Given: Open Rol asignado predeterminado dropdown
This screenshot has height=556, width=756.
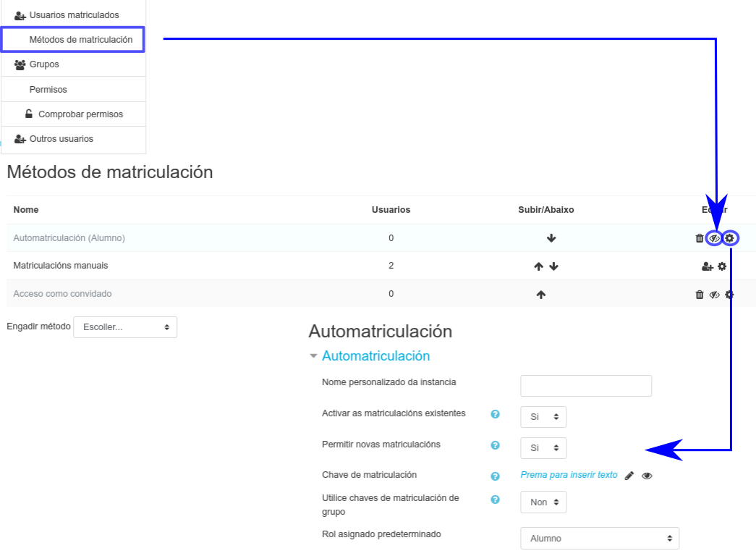Looking at the screenshot, I should pos(600,539).
